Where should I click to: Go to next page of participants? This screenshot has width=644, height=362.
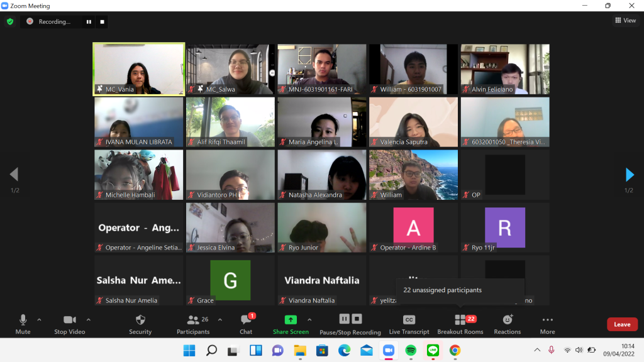(630, 175)
